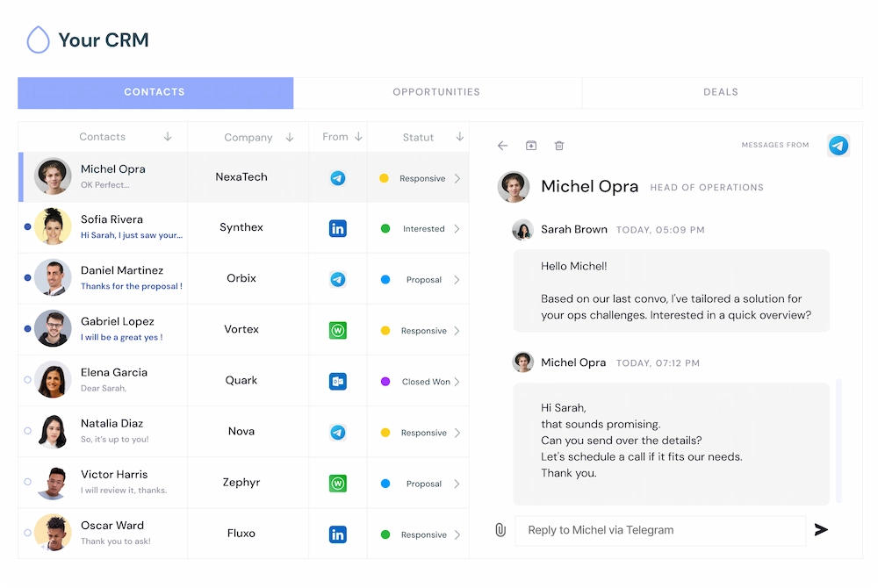Click the Reply to Michel input field
The height and width of the screenshot is (588, 878).
(660, 530)
